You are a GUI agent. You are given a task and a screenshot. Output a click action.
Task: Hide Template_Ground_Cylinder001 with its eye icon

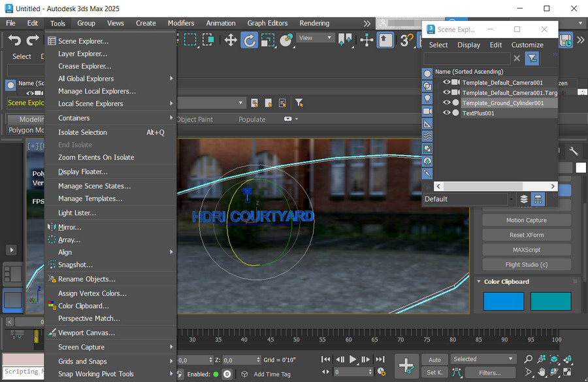point(446,103)
